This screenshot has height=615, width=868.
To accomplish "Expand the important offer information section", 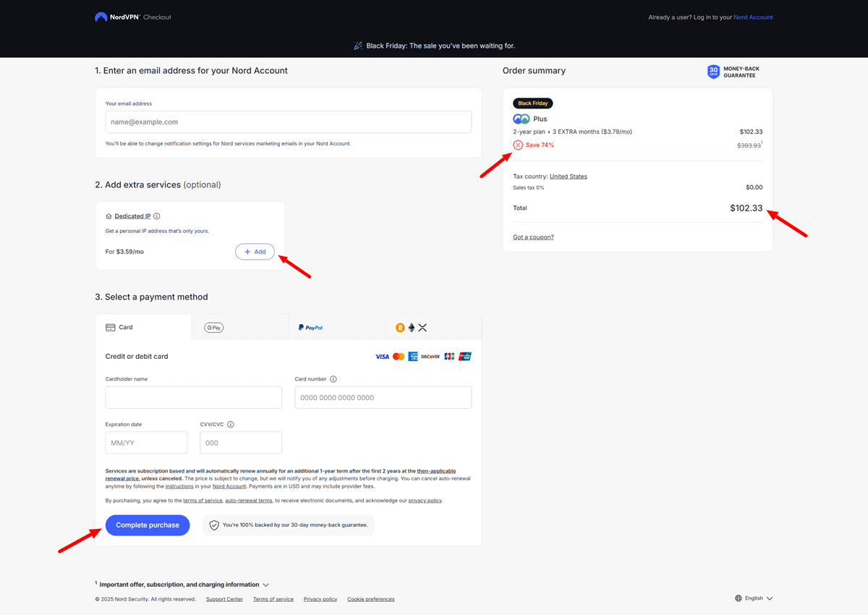I will (265, 584).
